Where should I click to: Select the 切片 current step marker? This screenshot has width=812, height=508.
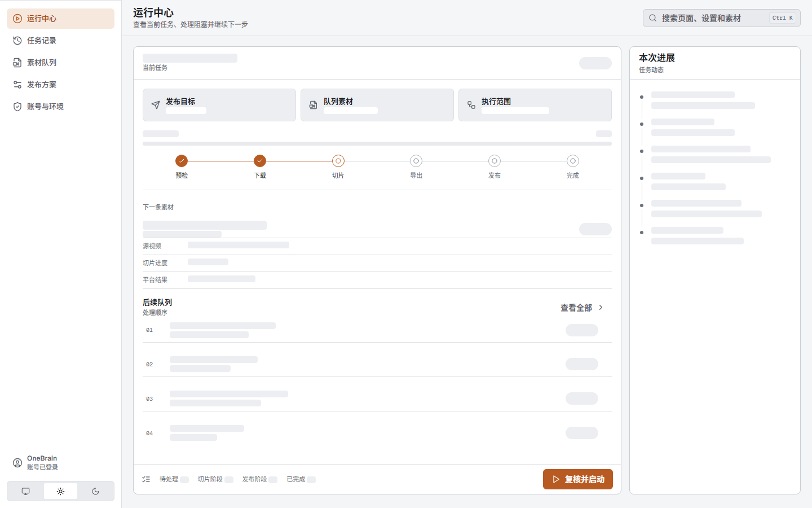pyautogui.click(x=338, y=161)
